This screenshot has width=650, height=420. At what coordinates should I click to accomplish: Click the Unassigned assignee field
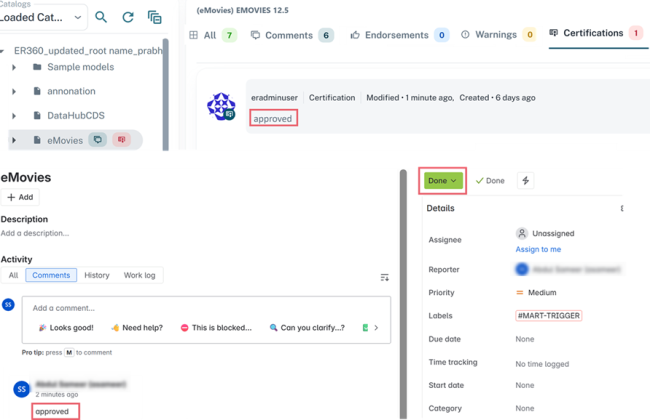click(x=545, y=233)
